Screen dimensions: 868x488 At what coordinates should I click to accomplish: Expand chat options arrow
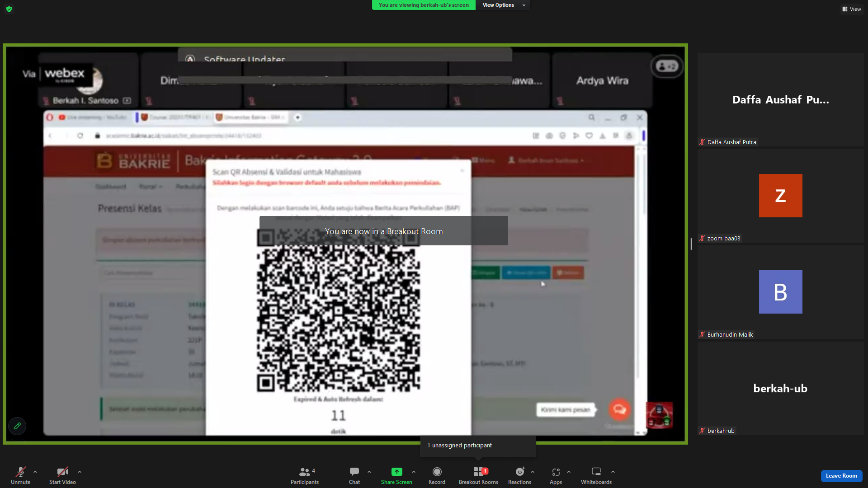[x=369, y=472]
